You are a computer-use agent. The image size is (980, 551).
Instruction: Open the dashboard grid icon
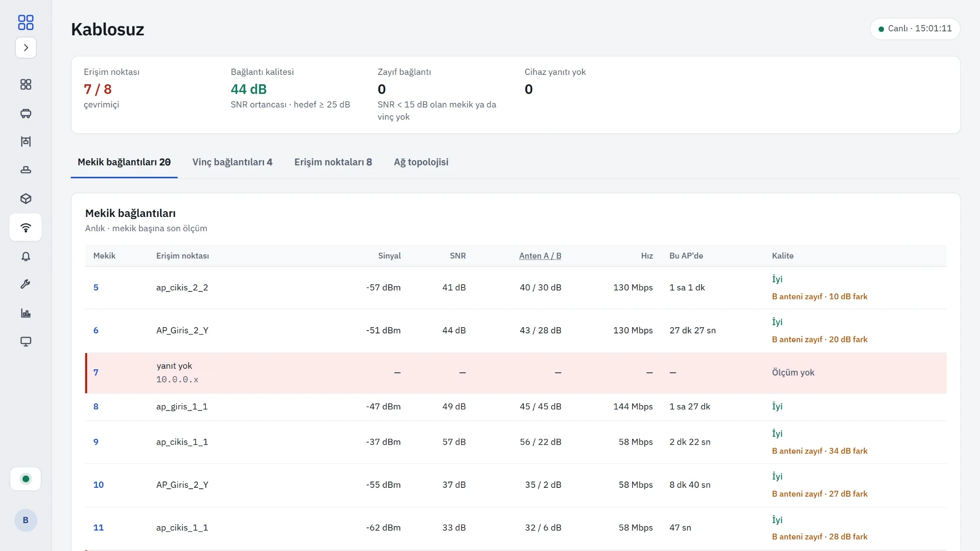[x=26, y=85]
